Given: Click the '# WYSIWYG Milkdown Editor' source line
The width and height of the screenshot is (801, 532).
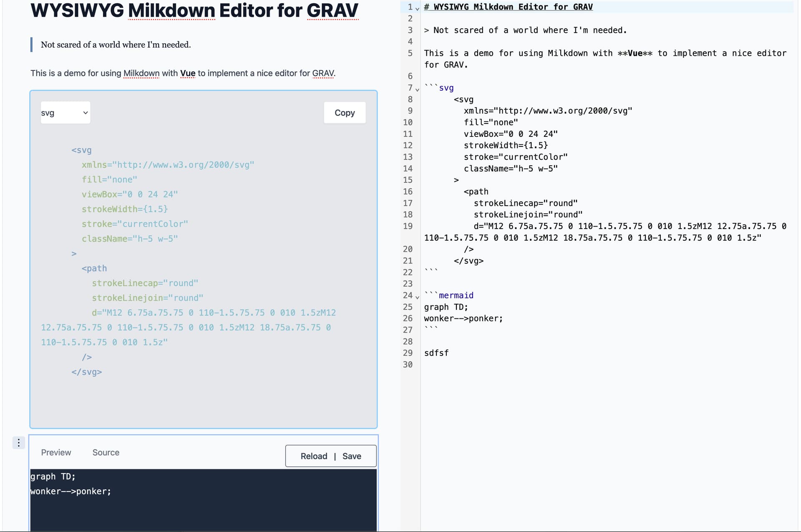Looking at the screenshot, I should 508,7.
